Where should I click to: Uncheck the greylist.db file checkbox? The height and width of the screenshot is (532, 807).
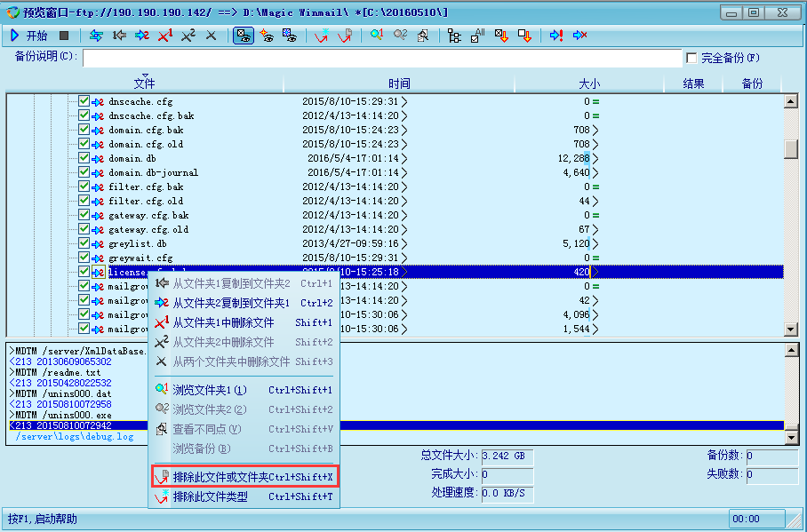[84, 243]
